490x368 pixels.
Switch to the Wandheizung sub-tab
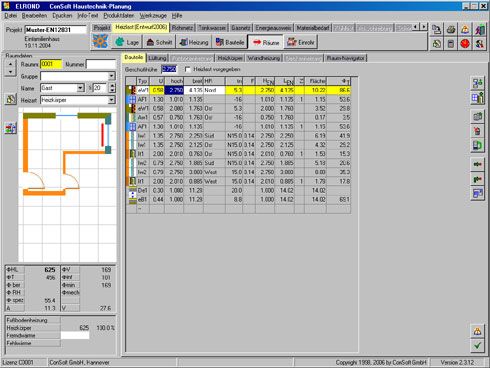263,58
